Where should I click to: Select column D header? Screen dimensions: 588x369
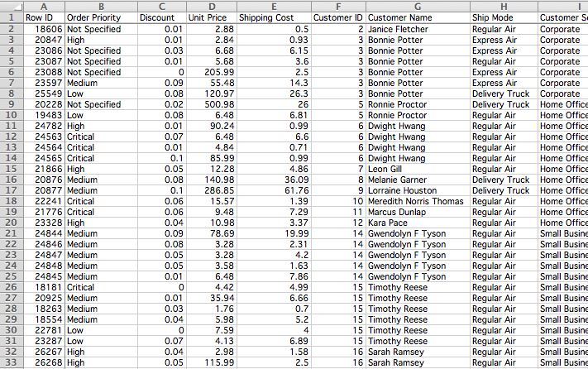click(212, 7)
